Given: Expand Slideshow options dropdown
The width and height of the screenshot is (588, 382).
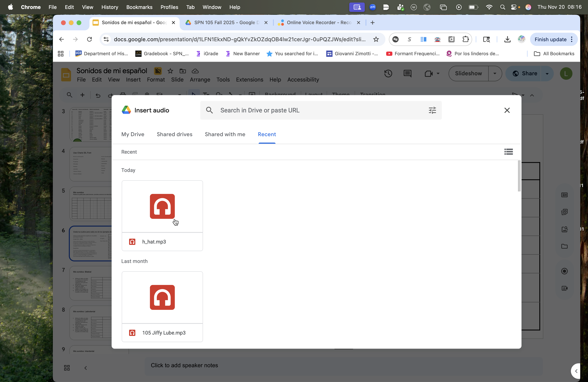Looking at the screenshot, I should coord(495,73).
